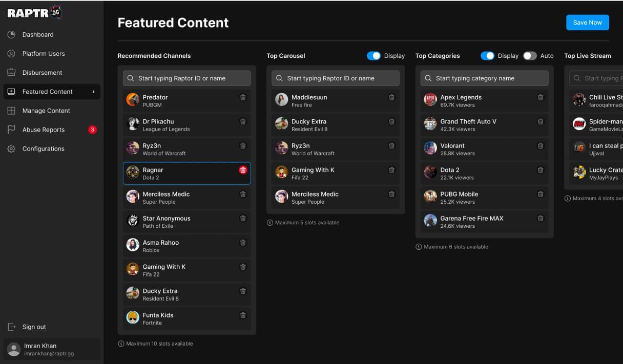Focus Top Categories search field
The width and height of the screenshot is (623, 364).
(x=485, y=78)
